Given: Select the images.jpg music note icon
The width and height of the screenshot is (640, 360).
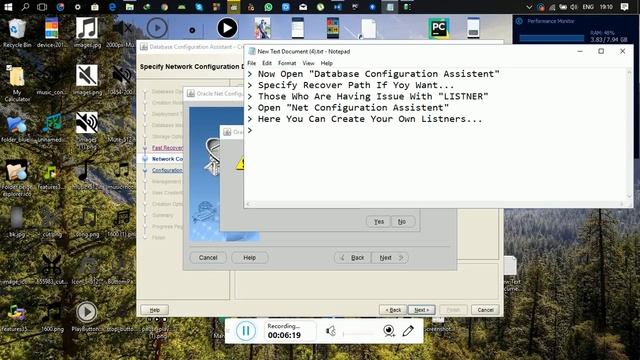Looking at the screenshot, I should tap(87, 33).
